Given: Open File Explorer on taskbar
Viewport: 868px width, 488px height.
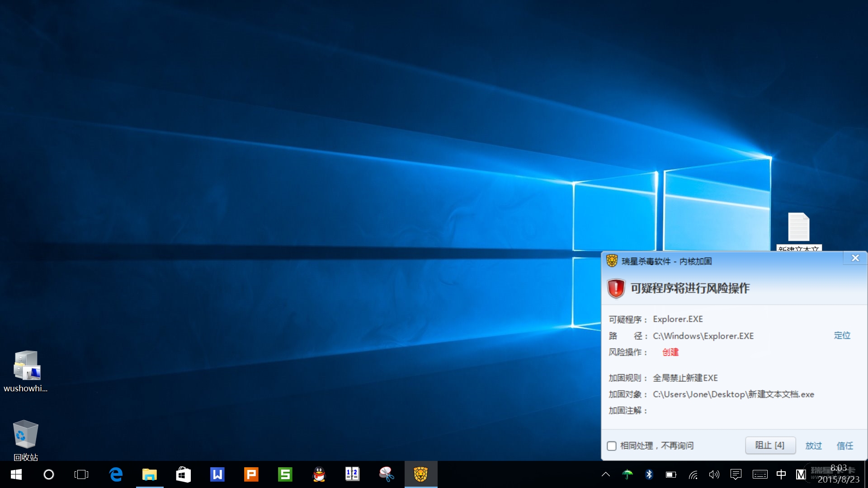Looking at the screenshot, I should 150,474.
